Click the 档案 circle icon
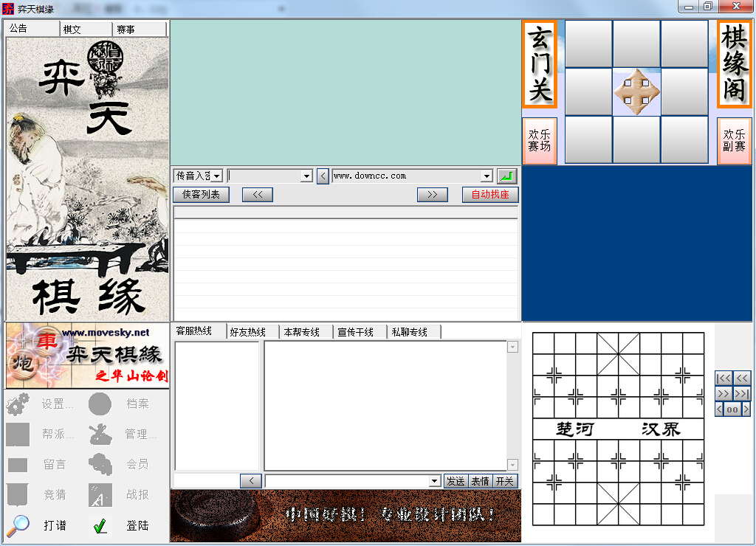Screen dimensions: 756x546 pos(100,404)
